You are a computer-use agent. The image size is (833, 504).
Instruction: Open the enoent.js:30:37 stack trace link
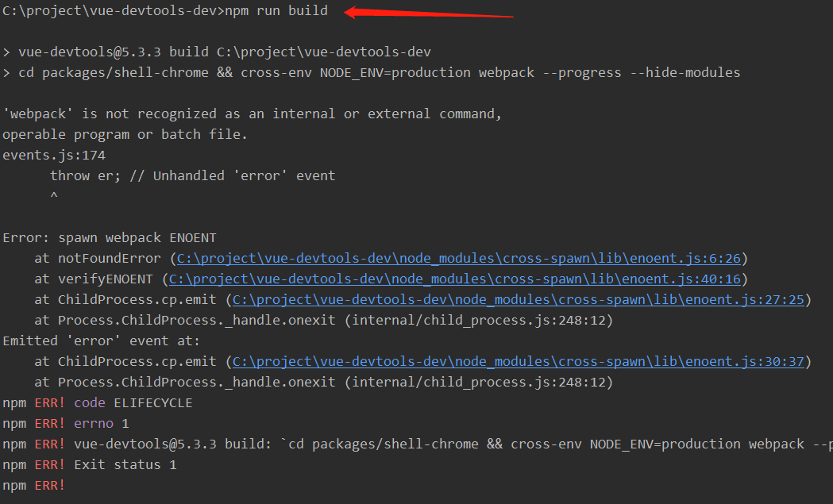(x=519, y=362)
